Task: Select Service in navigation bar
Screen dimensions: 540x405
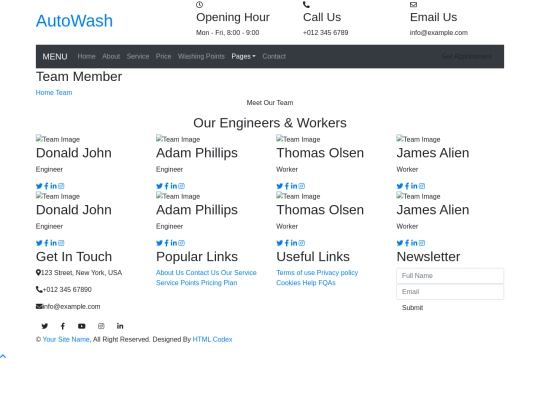Action: click(x=138, y=56)
